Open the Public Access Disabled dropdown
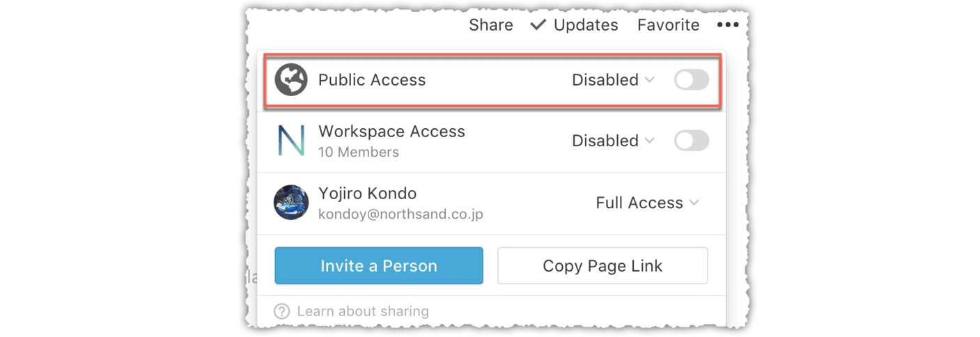This screenshot has height=337, width=980. (613, 80)
